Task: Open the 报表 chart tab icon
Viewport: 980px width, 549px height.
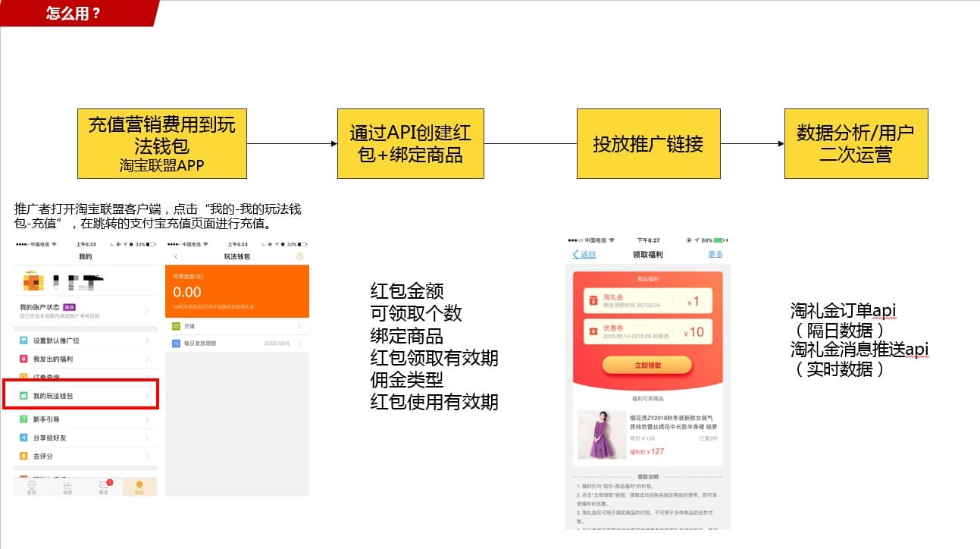Action: click(x=67, y=487)
